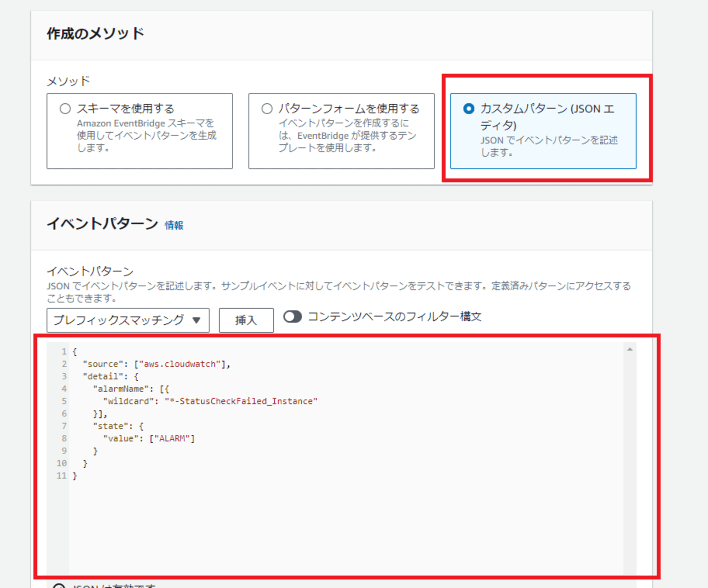Viewport: 708px width, 588px height.
Task: Toggle コンテンツベースのフィルター構文 switch
Action: [x=292, y=316]
